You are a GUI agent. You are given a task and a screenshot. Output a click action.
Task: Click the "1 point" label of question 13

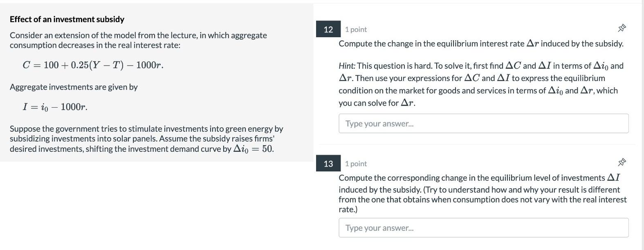point(356,164)
